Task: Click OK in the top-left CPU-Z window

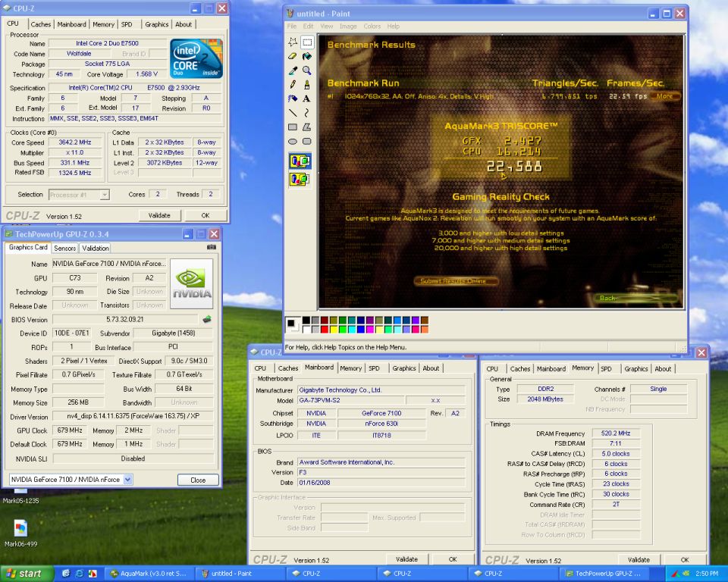Action: 206,215
